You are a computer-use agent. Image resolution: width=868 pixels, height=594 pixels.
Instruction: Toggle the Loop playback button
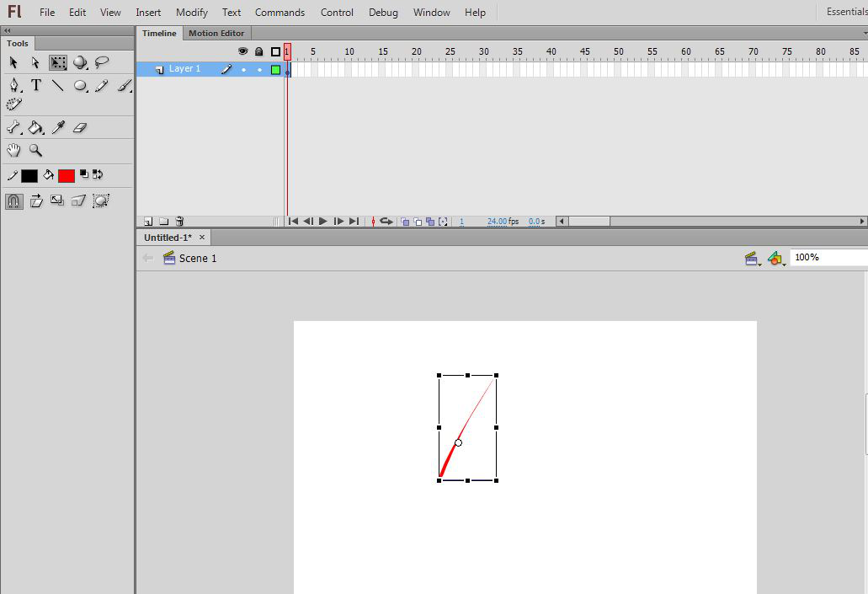386,221
